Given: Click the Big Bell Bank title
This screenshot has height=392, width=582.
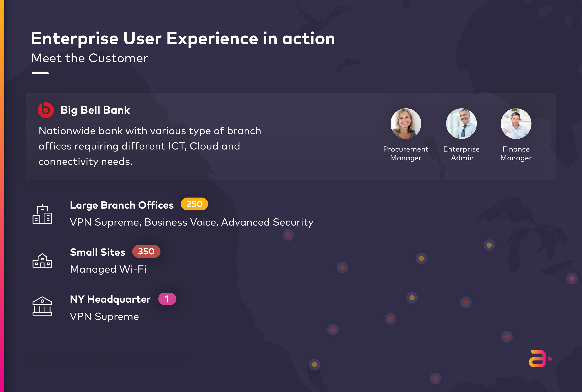Looking at the screenshot, I should click(95, 110).
